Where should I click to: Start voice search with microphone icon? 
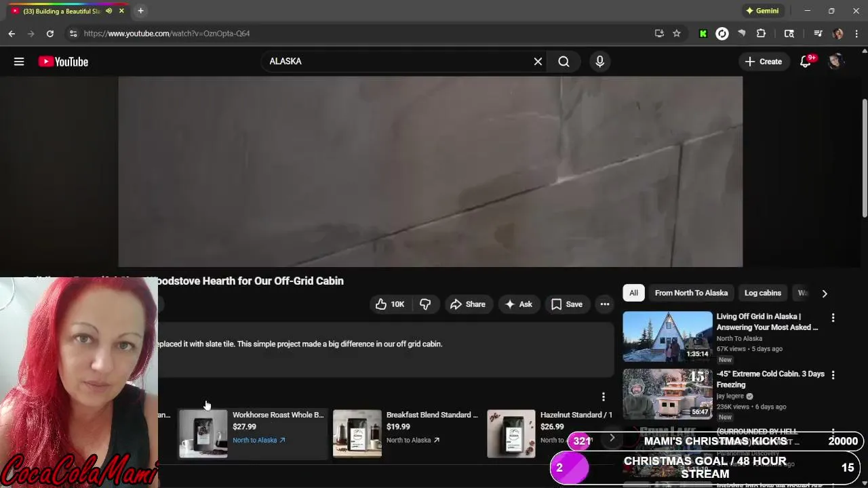click(599, 62)
